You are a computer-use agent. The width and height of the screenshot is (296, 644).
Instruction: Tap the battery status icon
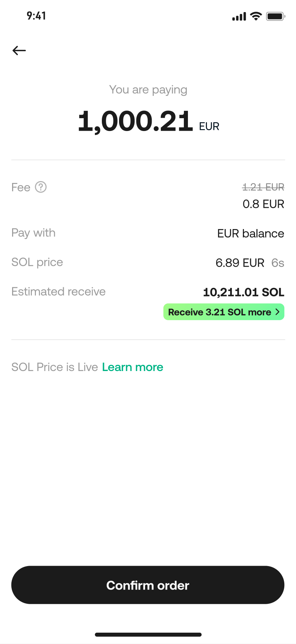pos(275,16)
